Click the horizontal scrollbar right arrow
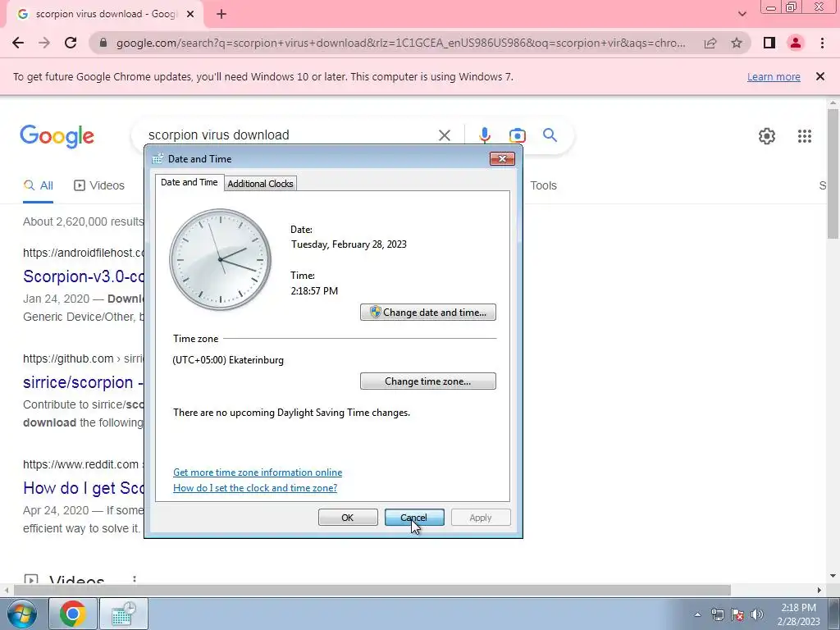 (x=819, y=590)
